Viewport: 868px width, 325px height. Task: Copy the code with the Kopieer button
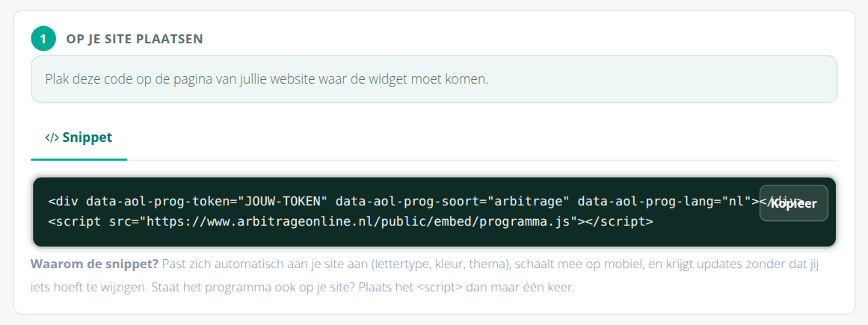point(794,203)
